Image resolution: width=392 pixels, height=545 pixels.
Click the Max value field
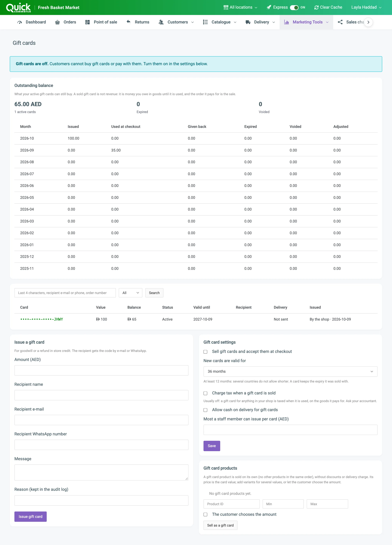coord(327,504)
